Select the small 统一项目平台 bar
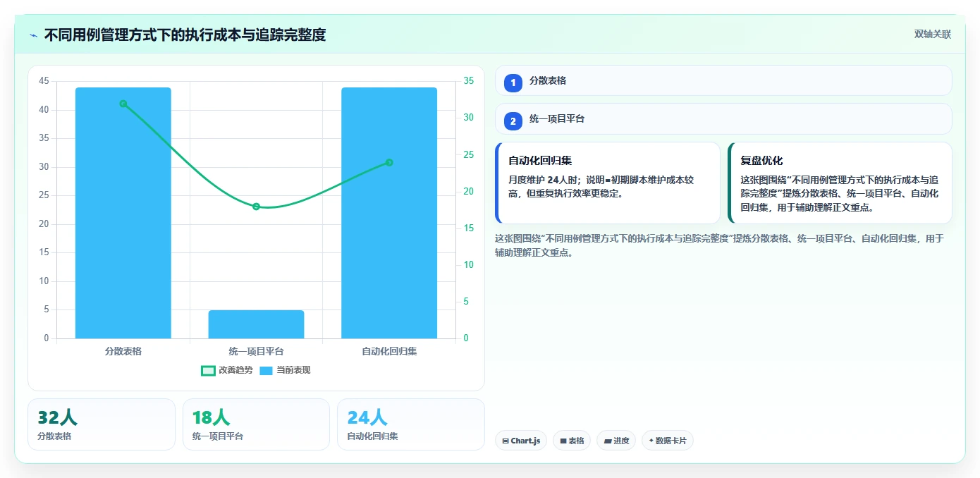Screen dimensions: 980x478 pos(256,324)
